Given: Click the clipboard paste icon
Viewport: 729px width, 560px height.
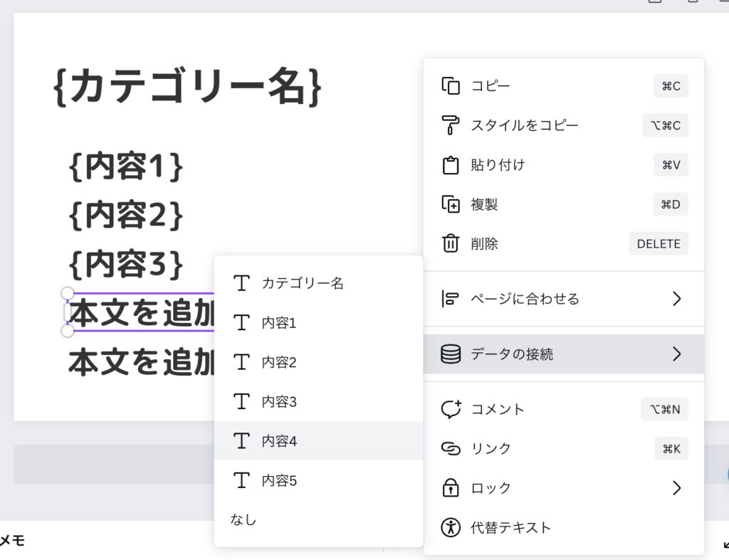Looking at the screenshot, I should pos(451,165).
